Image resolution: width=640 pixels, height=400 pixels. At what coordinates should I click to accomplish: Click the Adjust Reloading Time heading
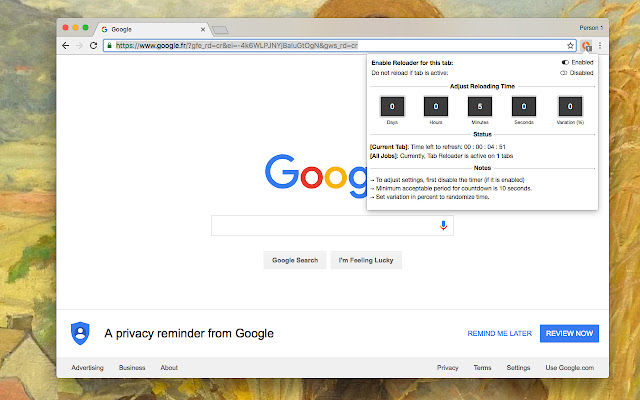tap(482, 87)
